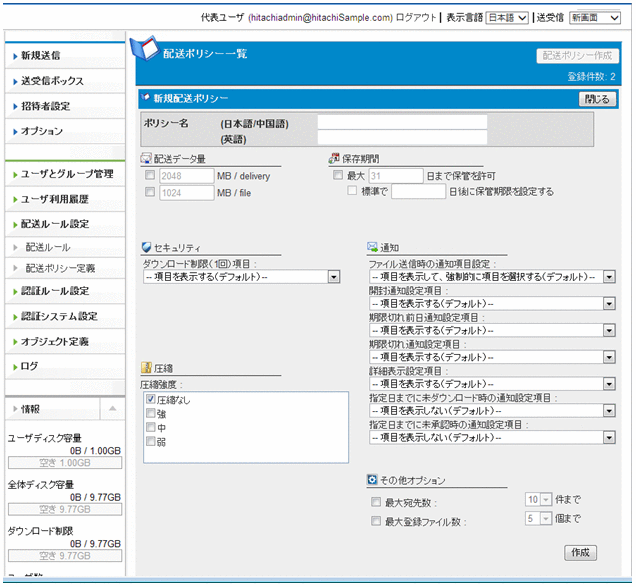Enable the 最大宛先数 checkbox
Image resolution: width=636 pixels, height=587 pixels.
[376, 502]
